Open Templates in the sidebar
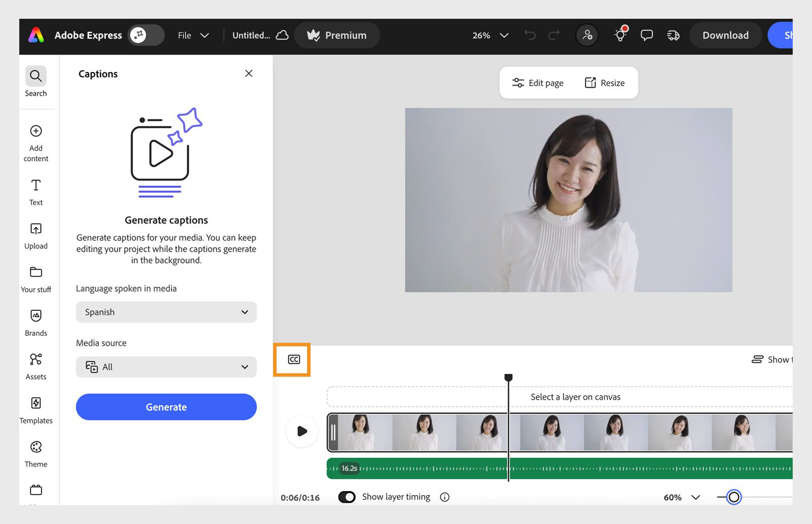 (x=36, y=410)
